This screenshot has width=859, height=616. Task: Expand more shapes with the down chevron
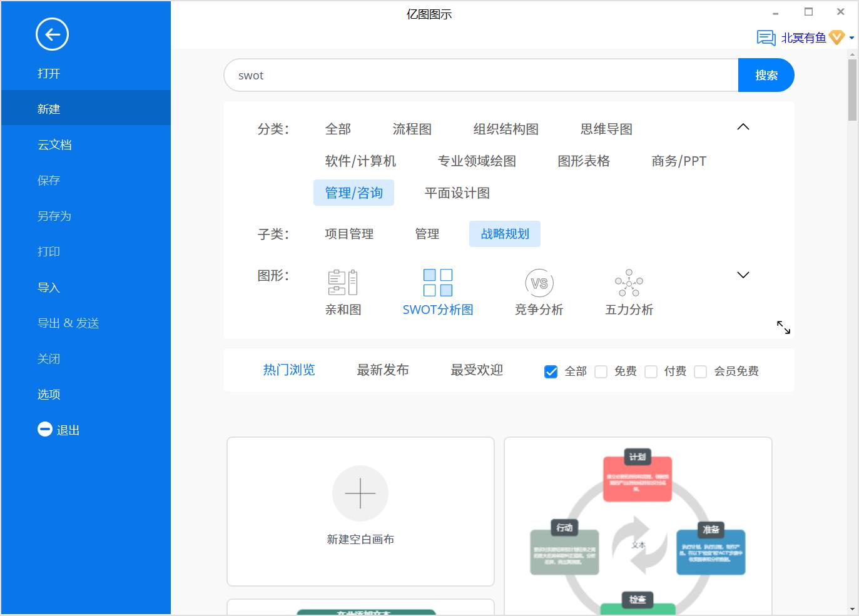(x=743, y=275)
